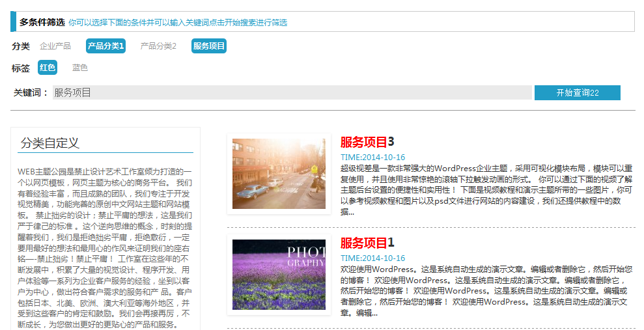Image resolution: width=644 pixels, height=330 pixels.
Task: Open the 服务项目3 article title
Action: (367, 142)
